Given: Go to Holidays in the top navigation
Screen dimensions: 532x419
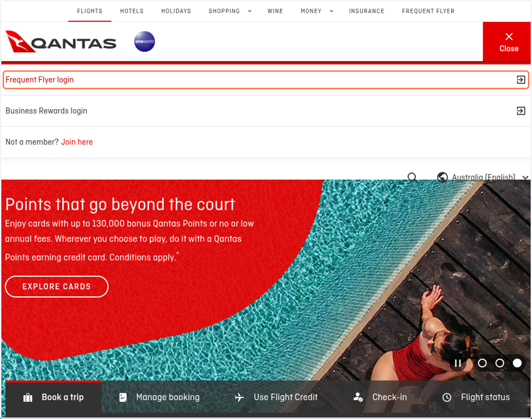Looking at the screenshot, I should click(x=176, y=11).
